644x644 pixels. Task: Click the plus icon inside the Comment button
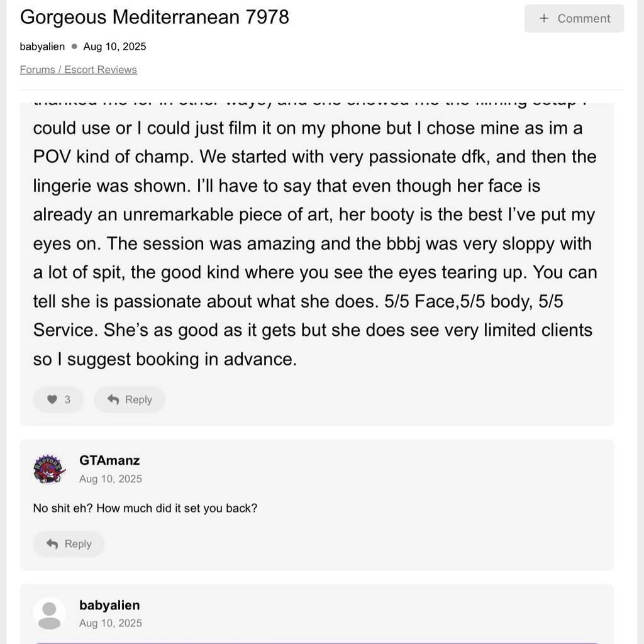(x=542, y=18)
